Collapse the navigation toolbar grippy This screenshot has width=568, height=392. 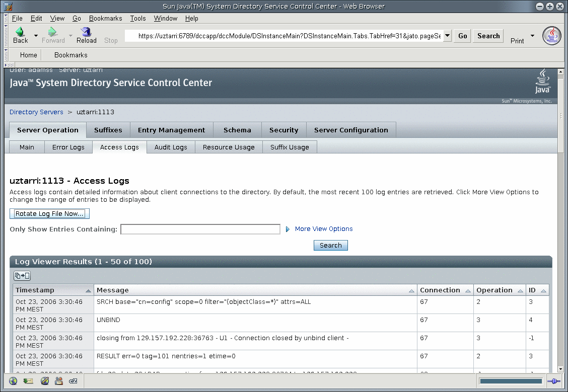(x=6, y=36)
